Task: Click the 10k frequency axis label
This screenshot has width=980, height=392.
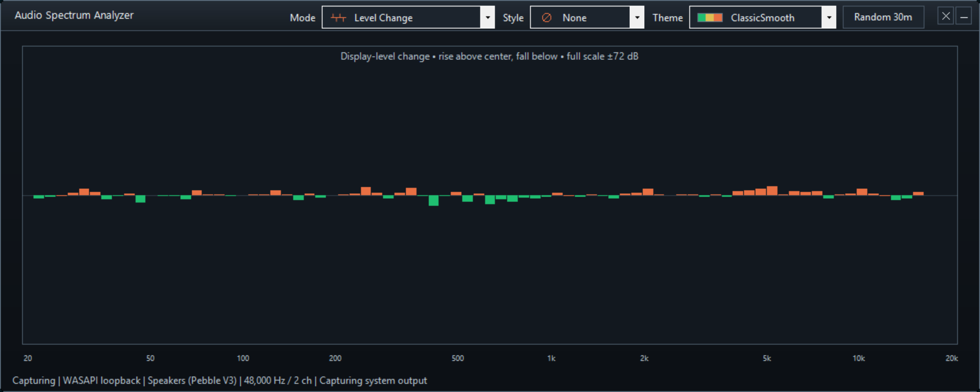Action: coord(859,358)
